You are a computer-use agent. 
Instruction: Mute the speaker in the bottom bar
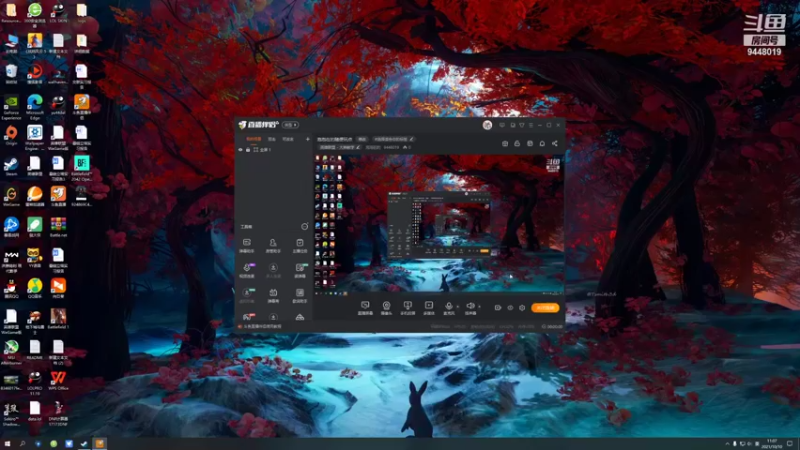[470, 308]
